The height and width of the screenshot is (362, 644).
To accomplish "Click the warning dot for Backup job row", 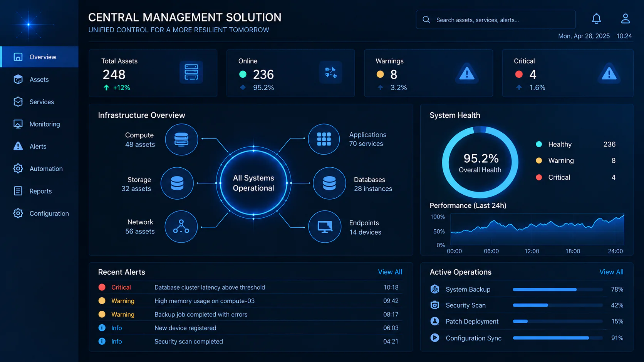I will tap(102, 314).
